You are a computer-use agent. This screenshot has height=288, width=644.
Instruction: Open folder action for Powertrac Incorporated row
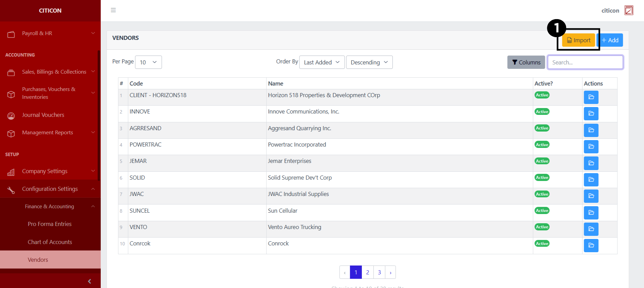591,147
